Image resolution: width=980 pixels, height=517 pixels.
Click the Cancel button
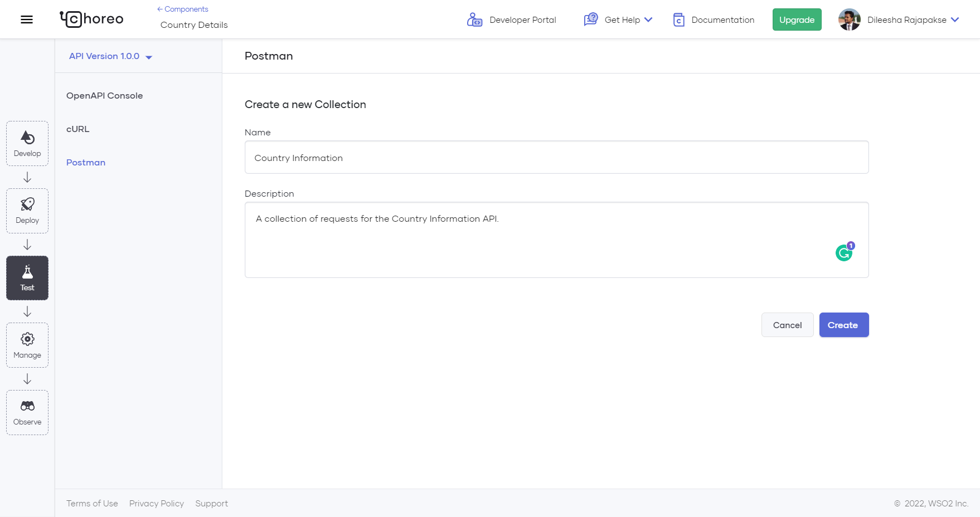tap(787, 325)
